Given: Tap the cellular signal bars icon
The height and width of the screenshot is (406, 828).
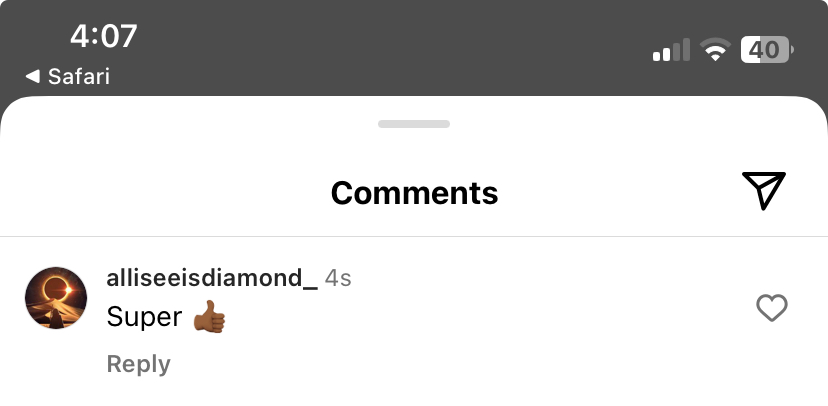Looking at the screenshot, I should pyautogui.click(x=671, y=50).
